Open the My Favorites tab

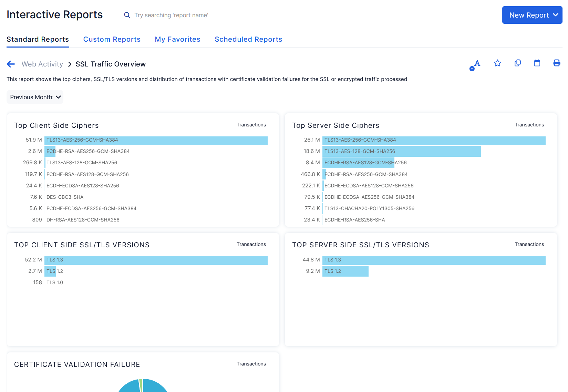click(x=178, y=39)
